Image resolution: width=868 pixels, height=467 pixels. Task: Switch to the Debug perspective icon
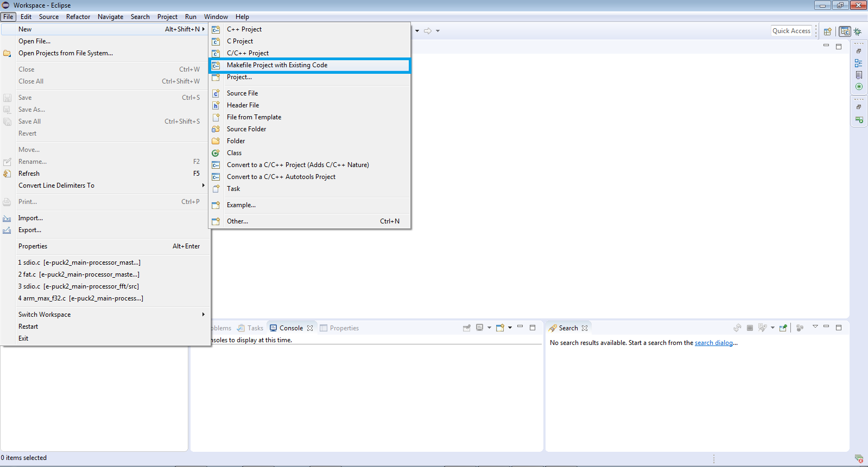858,31
